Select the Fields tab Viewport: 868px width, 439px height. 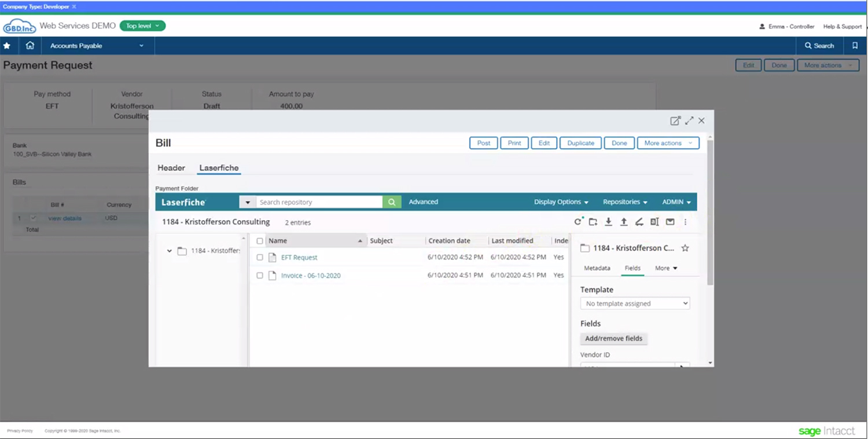[632, 268]
